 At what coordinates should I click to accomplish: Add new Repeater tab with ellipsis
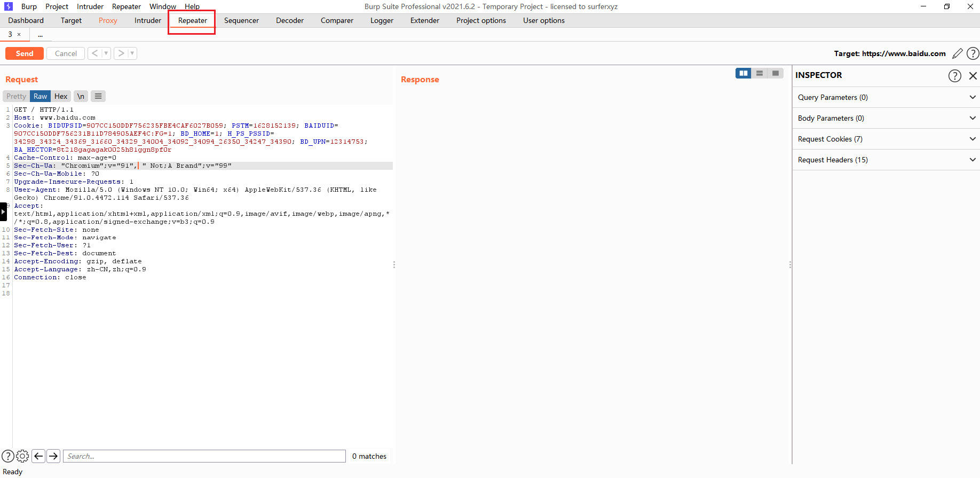41,35
